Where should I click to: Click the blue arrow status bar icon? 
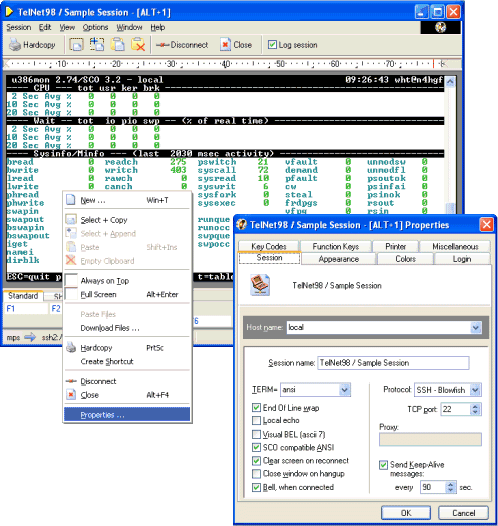click(30, 337)
